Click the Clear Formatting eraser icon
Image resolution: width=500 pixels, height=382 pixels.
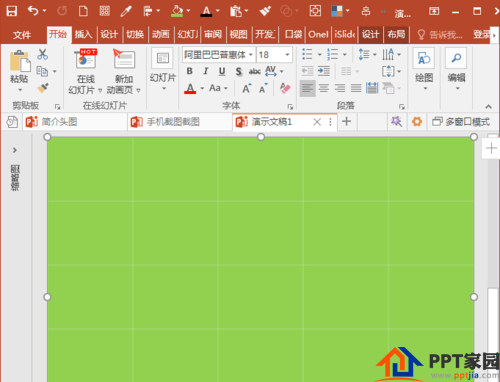coord(285,88)
